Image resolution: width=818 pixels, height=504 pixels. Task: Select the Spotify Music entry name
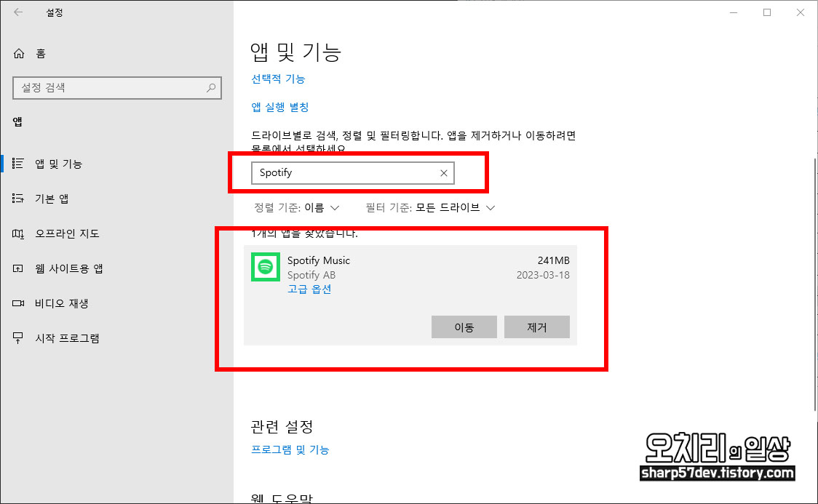pyautogui.click(x=319, y=260)
